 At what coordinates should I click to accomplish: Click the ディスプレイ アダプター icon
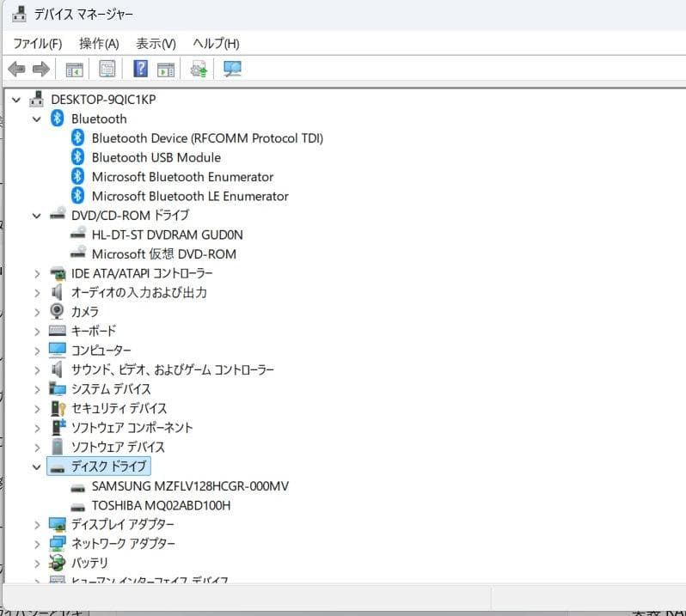point(58,524)
